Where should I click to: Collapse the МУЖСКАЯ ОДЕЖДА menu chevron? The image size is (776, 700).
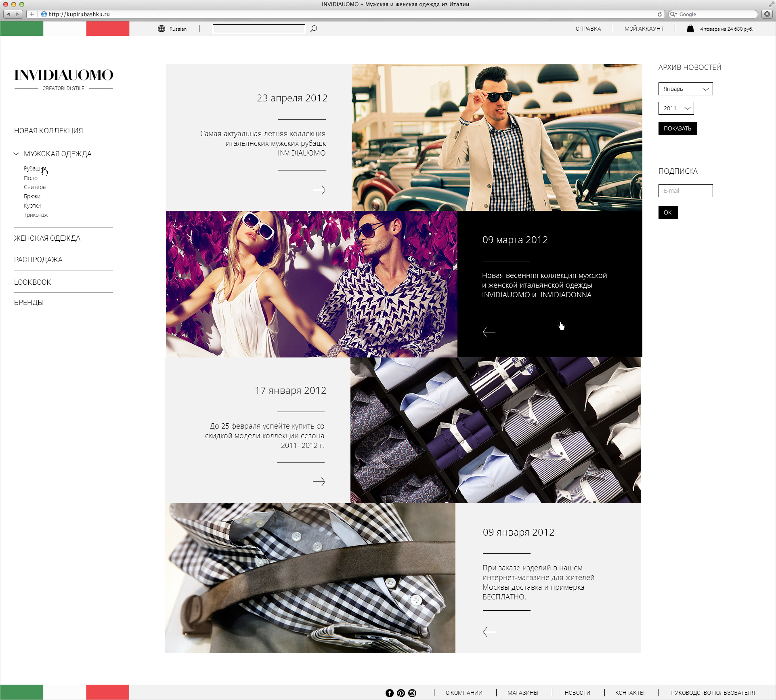[x=16, y=153]
